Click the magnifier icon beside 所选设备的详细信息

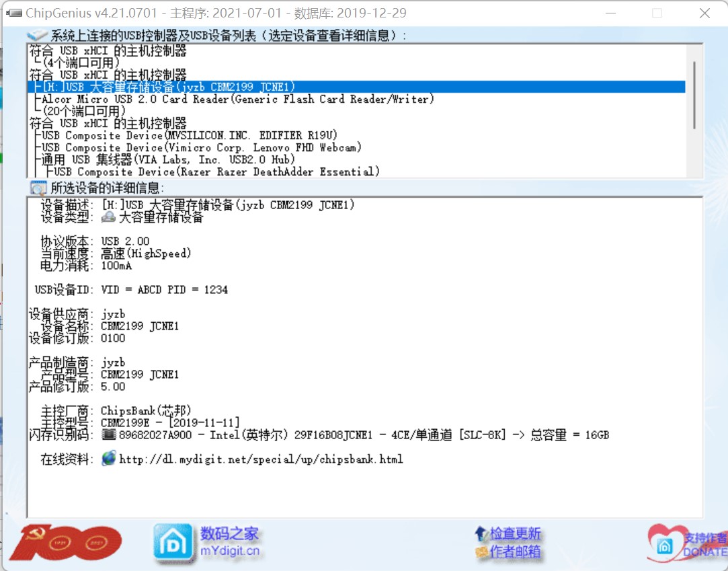pos(38,188)
